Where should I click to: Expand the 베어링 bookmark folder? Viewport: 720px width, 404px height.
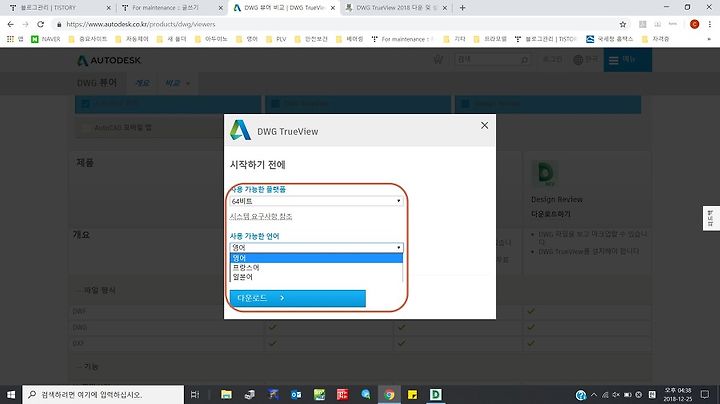[349, 39]
